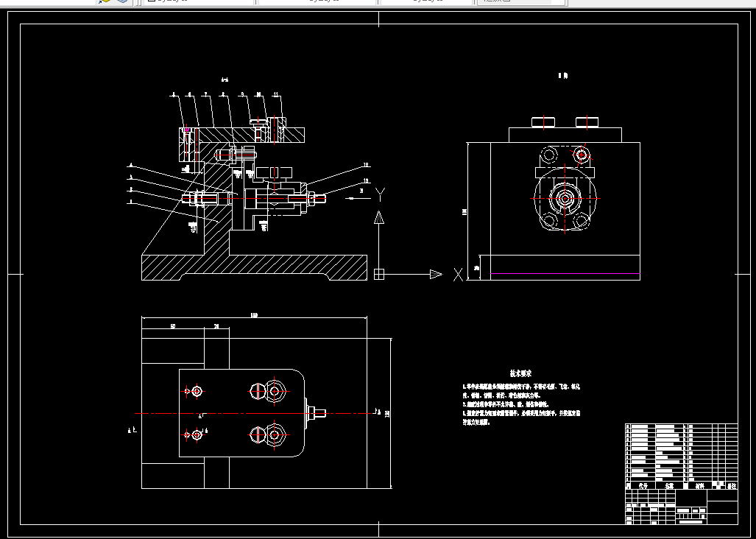Select leader balloon number 11

point(276,94)
